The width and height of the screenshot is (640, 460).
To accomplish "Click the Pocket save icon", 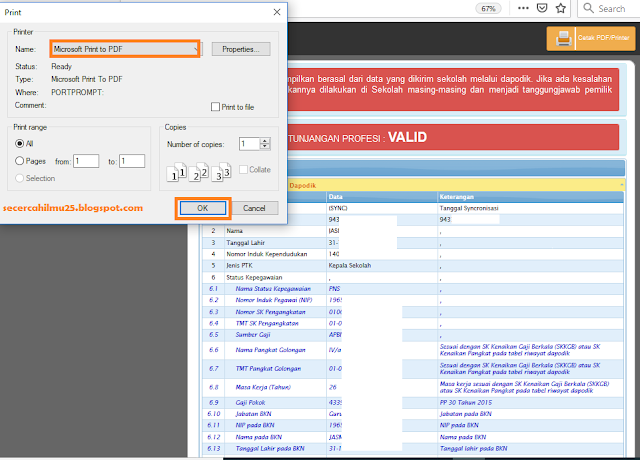I will point(542,8).
